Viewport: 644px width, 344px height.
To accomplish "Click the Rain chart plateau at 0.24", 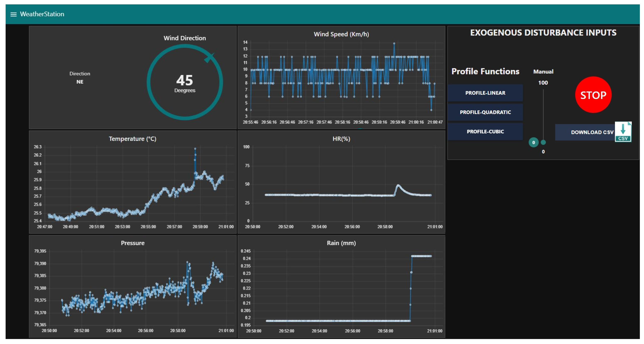I will coord(422,256).
